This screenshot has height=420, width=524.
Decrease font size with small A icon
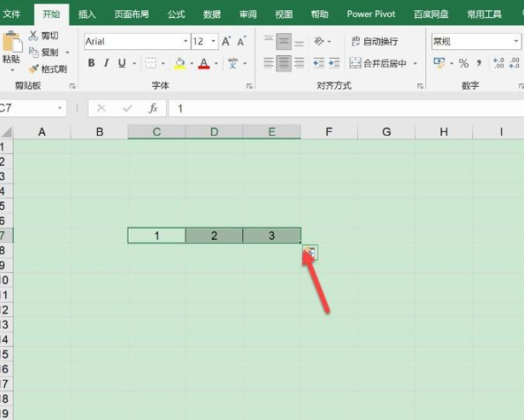pos(242,42)
